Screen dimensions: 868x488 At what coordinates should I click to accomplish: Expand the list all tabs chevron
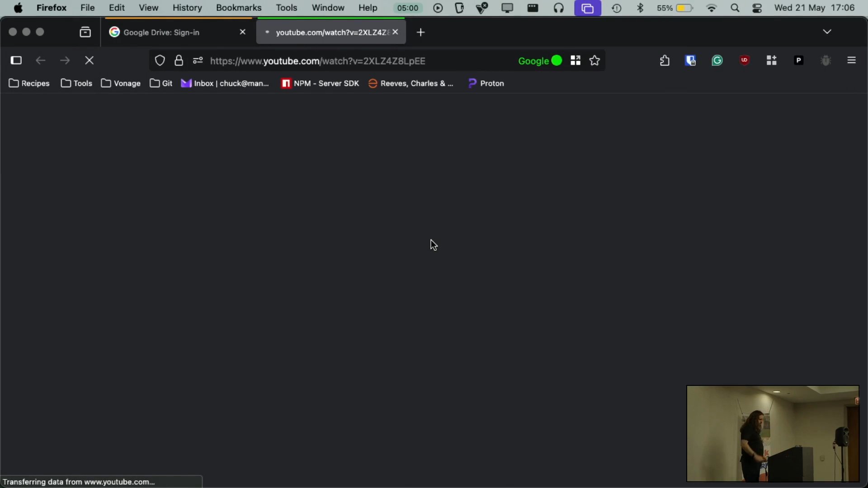pos(827,32)
